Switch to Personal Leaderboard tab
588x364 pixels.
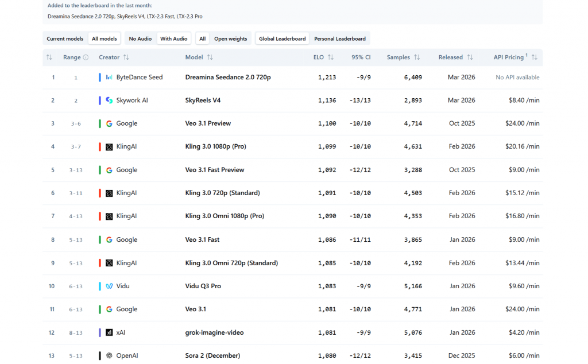point(339,39)
